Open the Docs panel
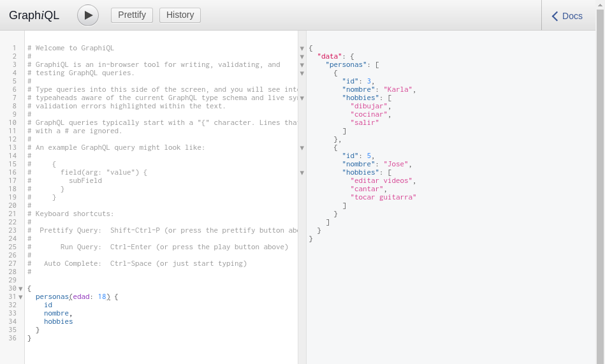 [x=567, y=16]
